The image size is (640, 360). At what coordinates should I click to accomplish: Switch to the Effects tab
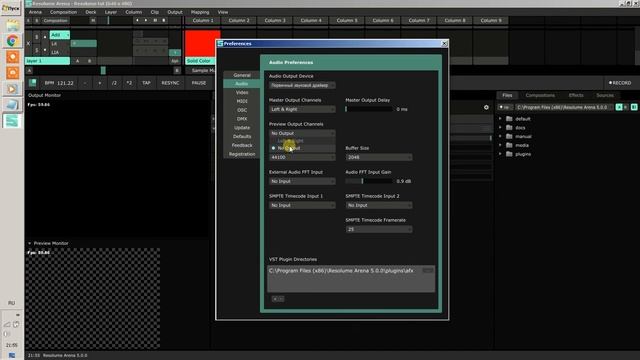[x=576, y=95]
